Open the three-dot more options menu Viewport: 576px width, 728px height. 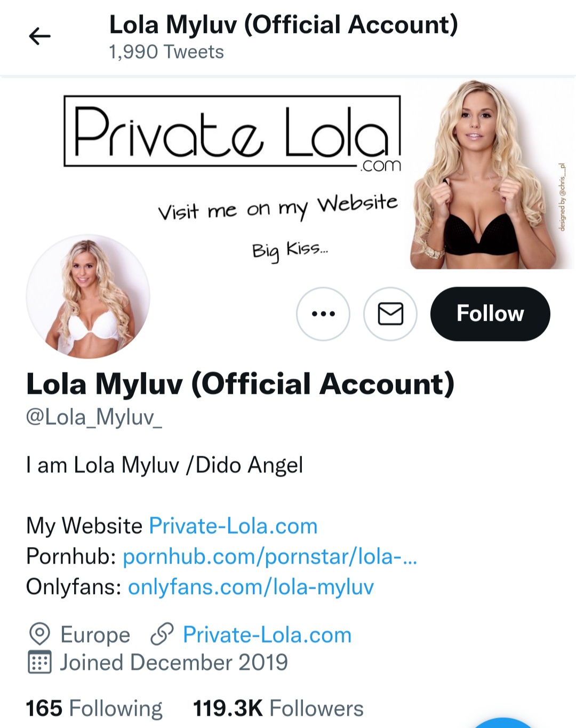(x=323, y=314)
